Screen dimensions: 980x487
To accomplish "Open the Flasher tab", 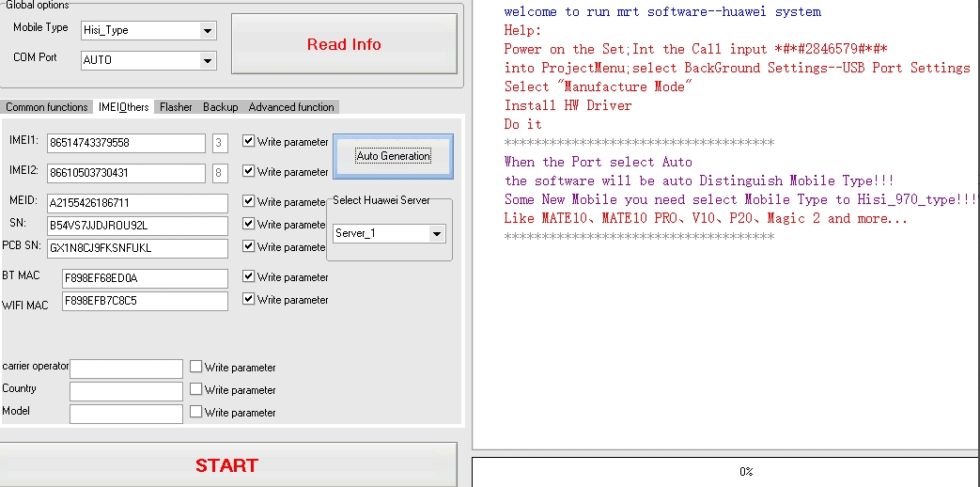I will click(176, 107).
